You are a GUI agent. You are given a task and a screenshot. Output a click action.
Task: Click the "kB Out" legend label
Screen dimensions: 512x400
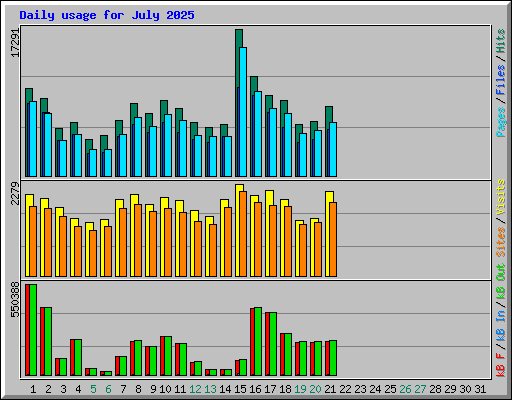coord(501,282)
